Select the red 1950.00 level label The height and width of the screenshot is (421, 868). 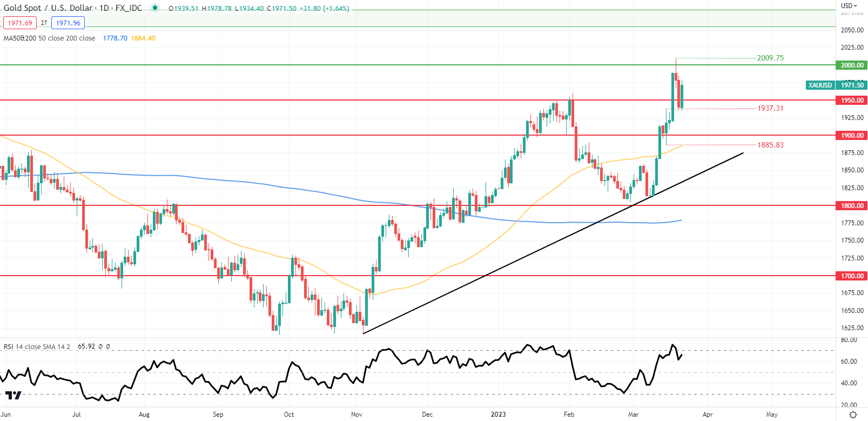[852, 100]
